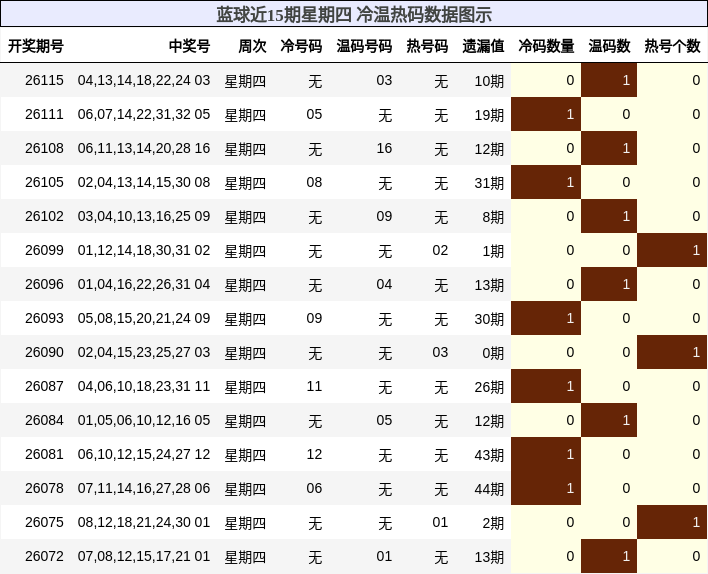Click omission value 19期
Image resolution: width=708 pixels, height=574 pixels.
coord(489,115)
